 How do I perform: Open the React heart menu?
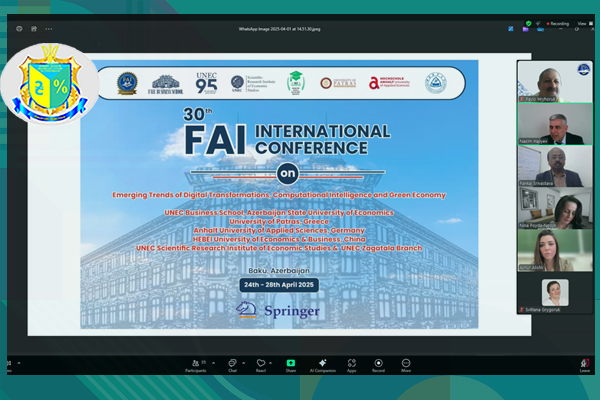[261, 366]
